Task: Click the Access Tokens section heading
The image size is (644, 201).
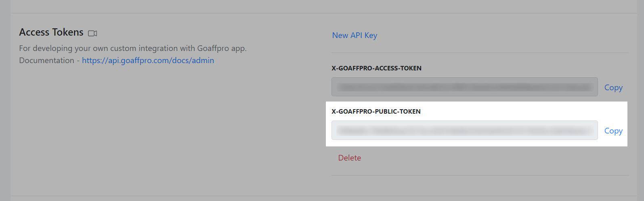Action: [51, 32]
